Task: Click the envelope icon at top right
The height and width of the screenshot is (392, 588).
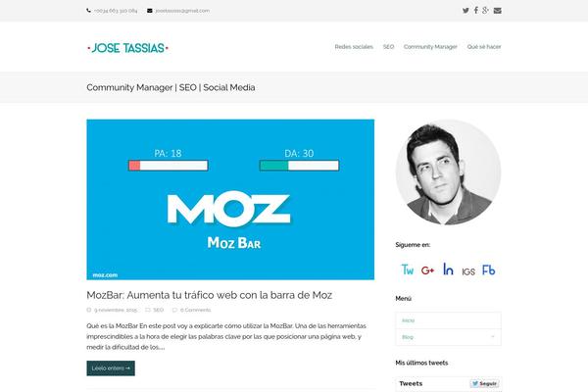Action: pyautogui.click(x=497, y=11)
